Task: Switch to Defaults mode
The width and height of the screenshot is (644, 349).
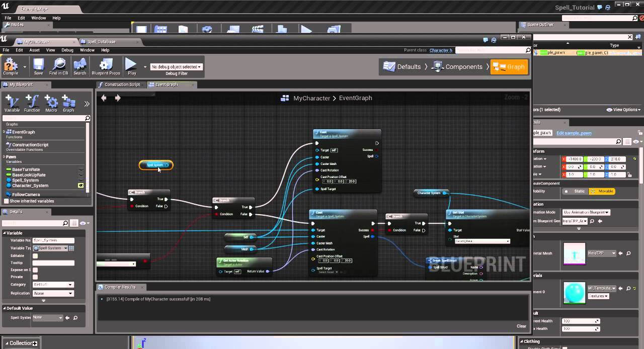Action: (x=402, y=66)
